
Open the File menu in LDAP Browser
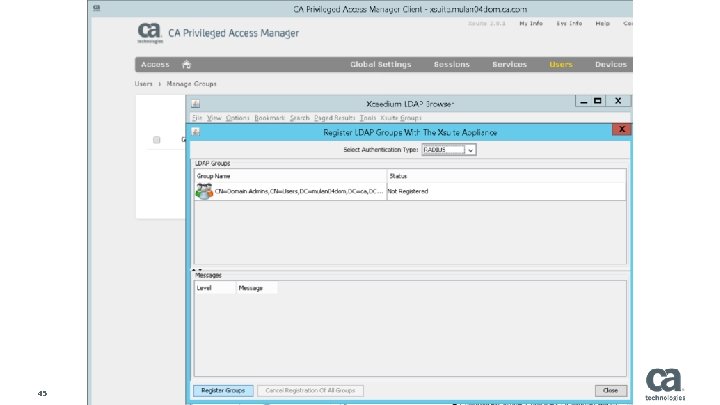pos(197,118)
